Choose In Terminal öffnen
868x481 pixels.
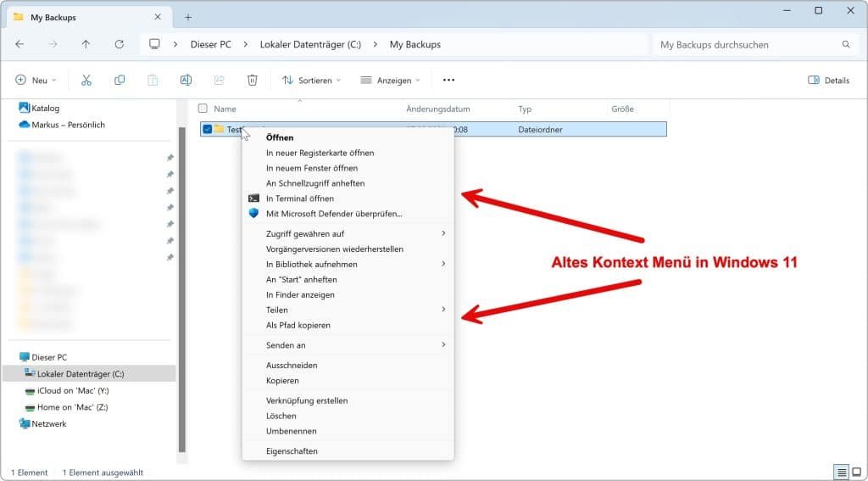click(x=348, y=199)
